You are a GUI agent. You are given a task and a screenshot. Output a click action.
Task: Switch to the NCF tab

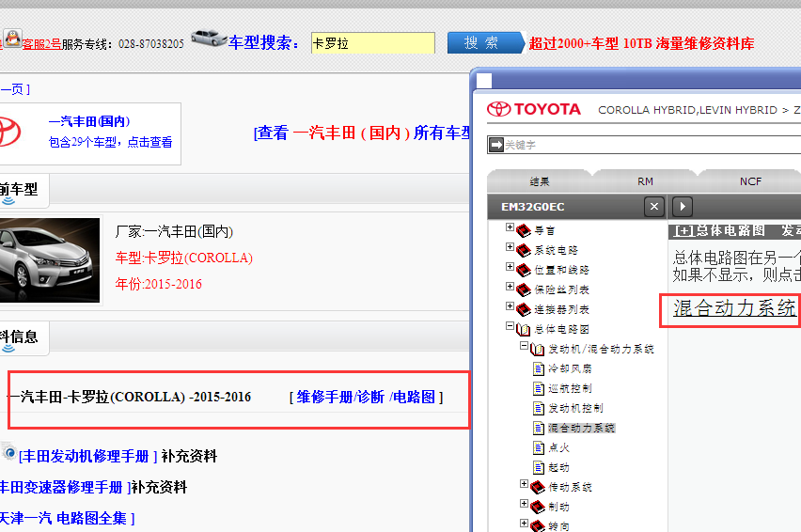tap(750, 181)
